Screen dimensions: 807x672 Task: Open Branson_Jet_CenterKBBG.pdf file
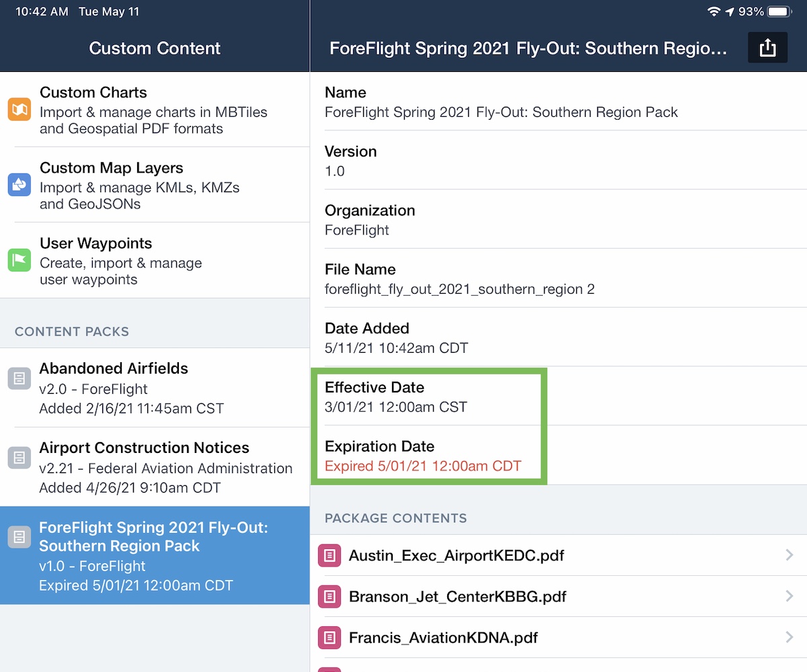[x=558, y=597]
